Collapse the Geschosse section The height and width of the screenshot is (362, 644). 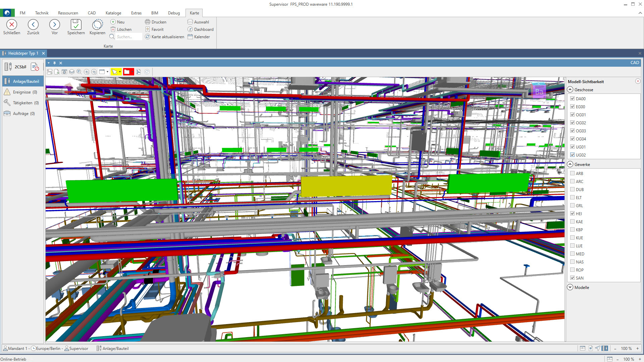coord(570,89)
